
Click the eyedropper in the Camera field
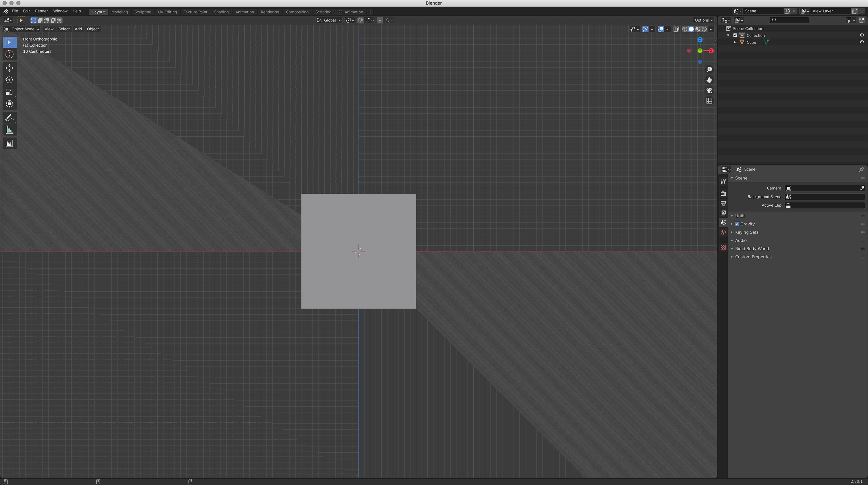click(862, 188)
